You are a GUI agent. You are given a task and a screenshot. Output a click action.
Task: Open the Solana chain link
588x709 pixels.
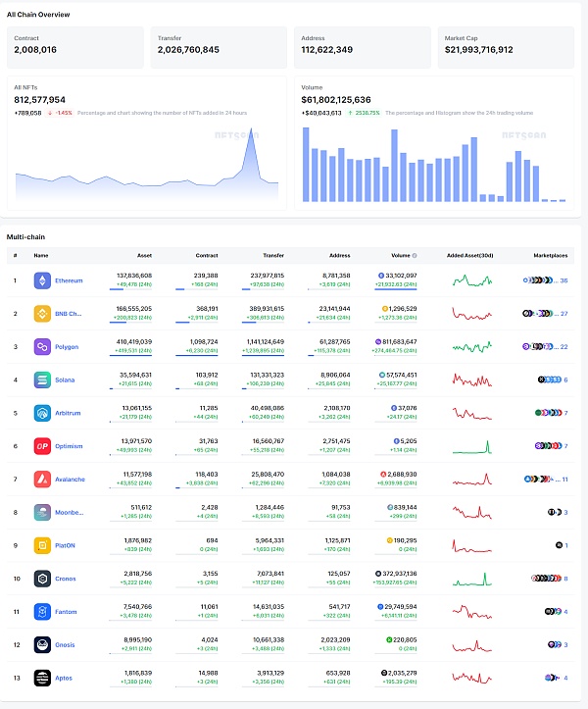pos(65,380)
